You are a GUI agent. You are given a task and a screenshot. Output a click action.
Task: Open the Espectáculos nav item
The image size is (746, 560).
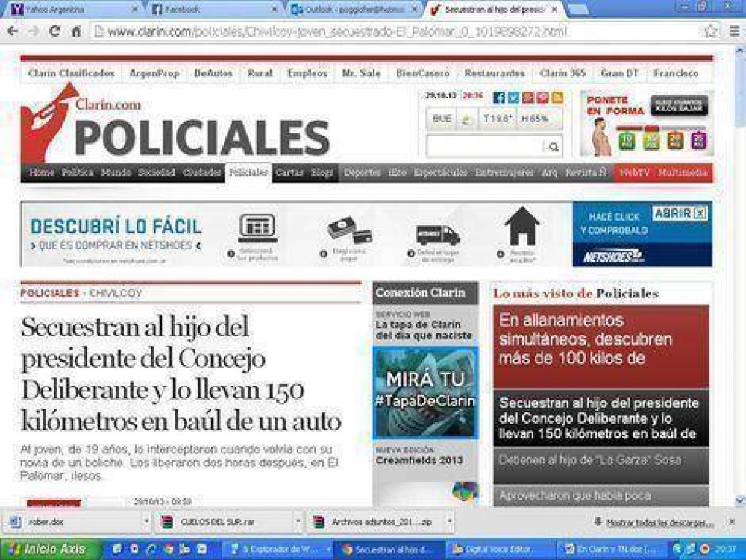(x=440, y=172)
